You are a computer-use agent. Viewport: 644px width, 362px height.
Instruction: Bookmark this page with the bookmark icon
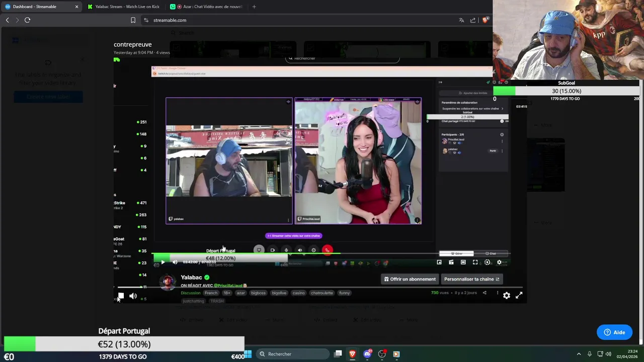coord(133,20)
